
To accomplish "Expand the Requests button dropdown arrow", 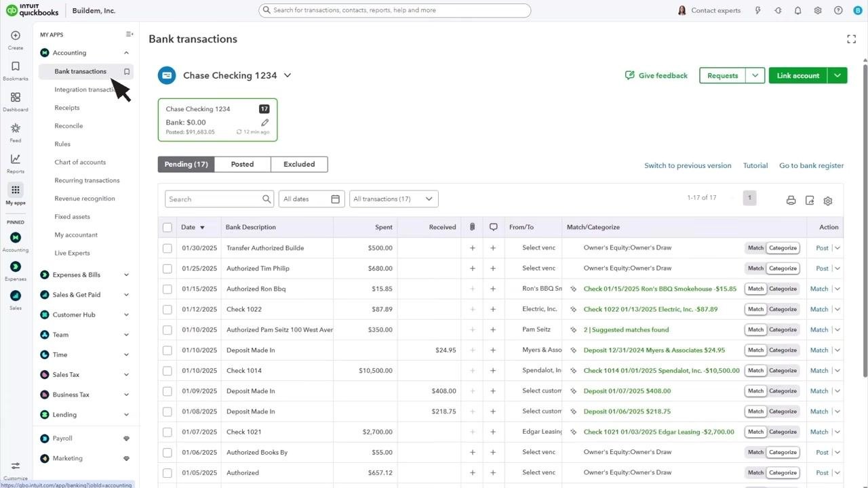I will click(x=755, y=76).
